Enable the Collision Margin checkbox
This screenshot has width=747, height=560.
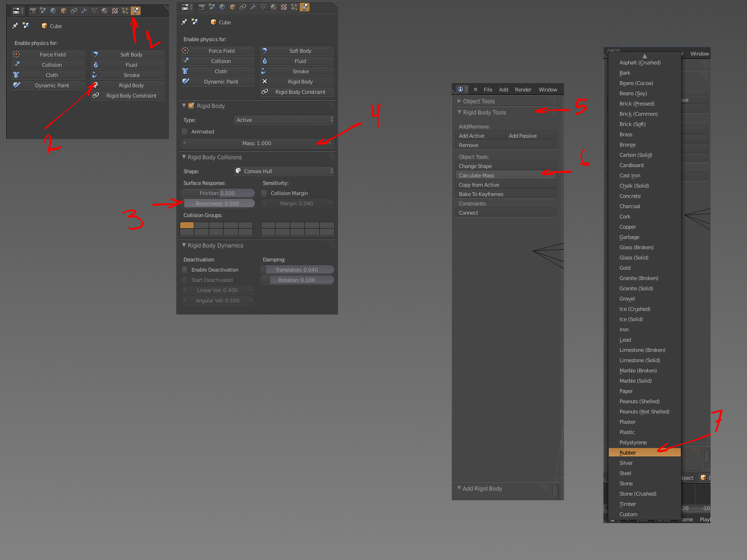[x=264, y=193]
